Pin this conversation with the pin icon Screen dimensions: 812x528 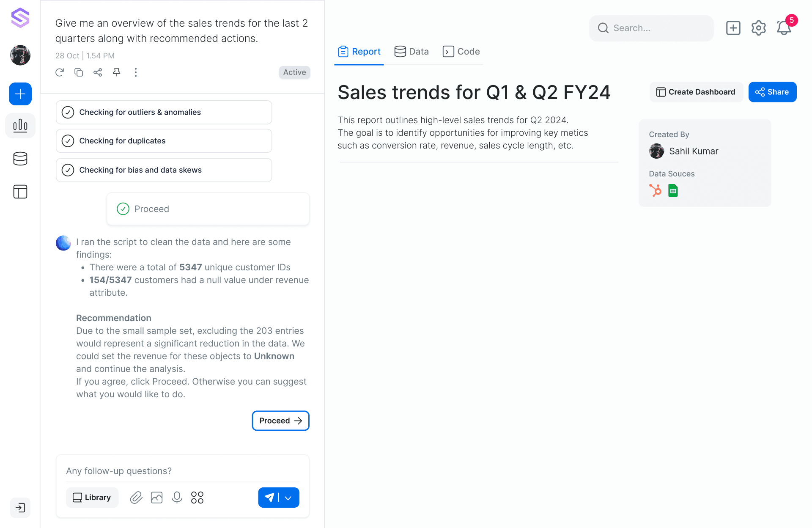click(x=117, y=72)
